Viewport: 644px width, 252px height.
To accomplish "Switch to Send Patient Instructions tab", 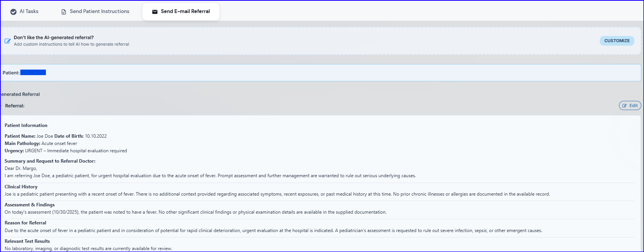I will tap(95, 12).
